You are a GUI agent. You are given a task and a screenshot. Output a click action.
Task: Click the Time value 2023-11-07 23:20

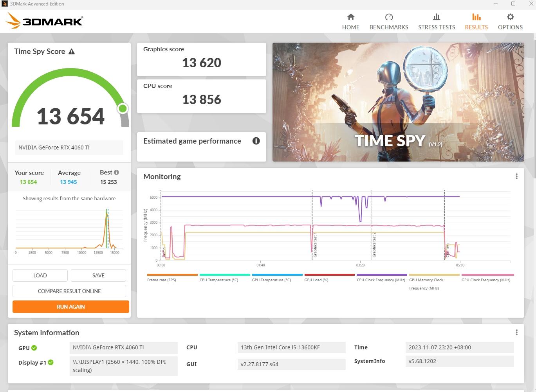coord(460,347)
